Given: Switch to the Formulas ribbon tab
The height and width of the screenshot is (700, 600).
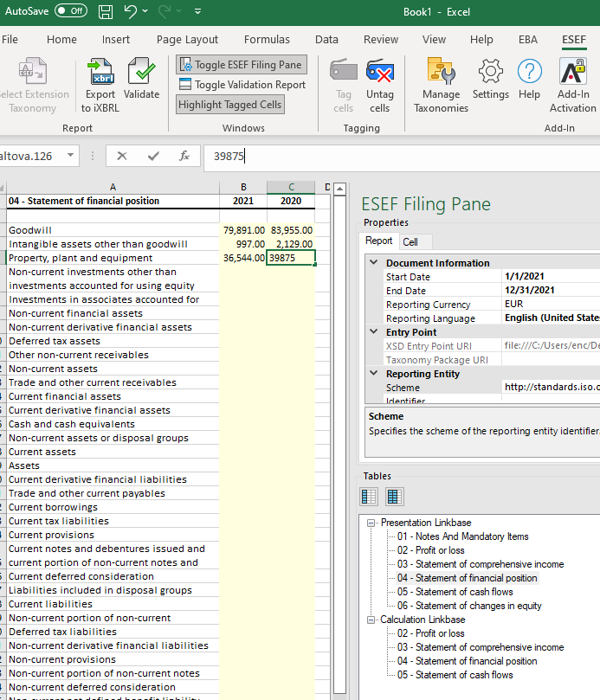Looking at the screenshot, I should [267, 40].
